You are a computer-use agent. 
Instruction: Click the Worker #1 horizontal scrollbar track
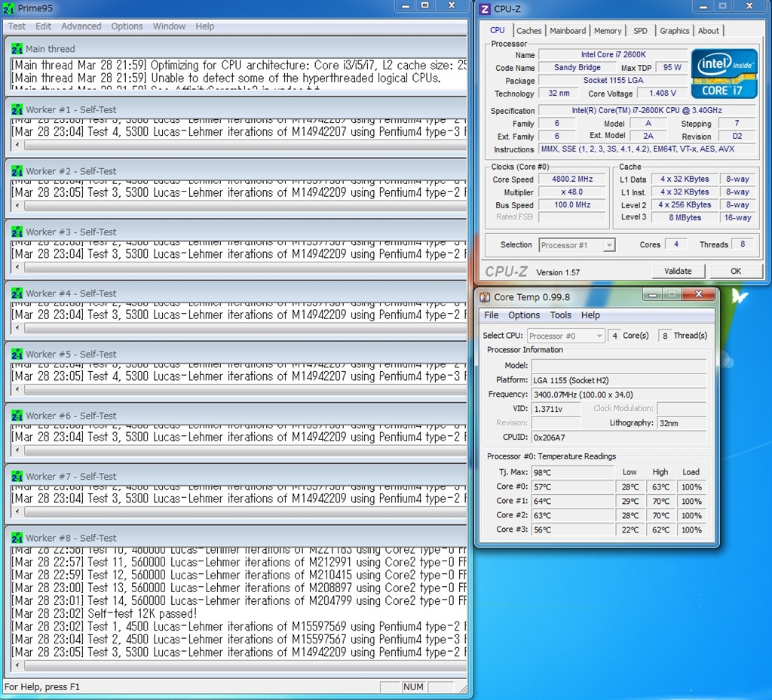[245, 146]
